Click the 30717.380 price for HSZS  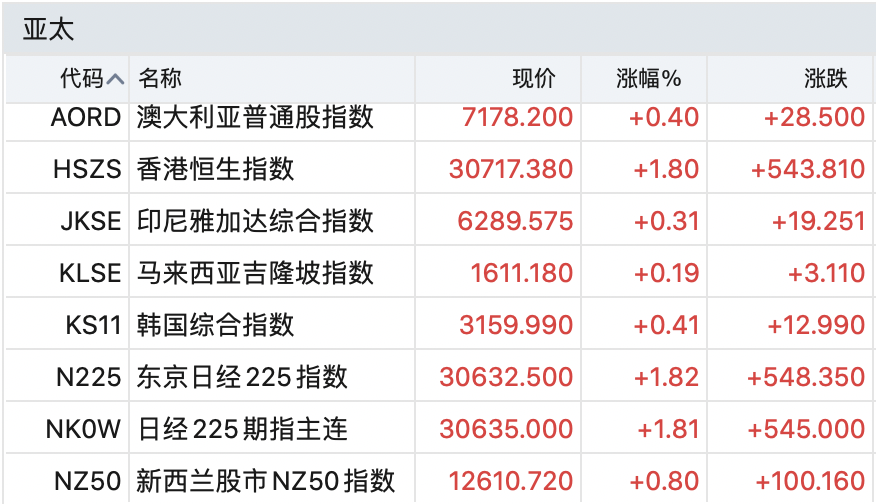(511, 169)
